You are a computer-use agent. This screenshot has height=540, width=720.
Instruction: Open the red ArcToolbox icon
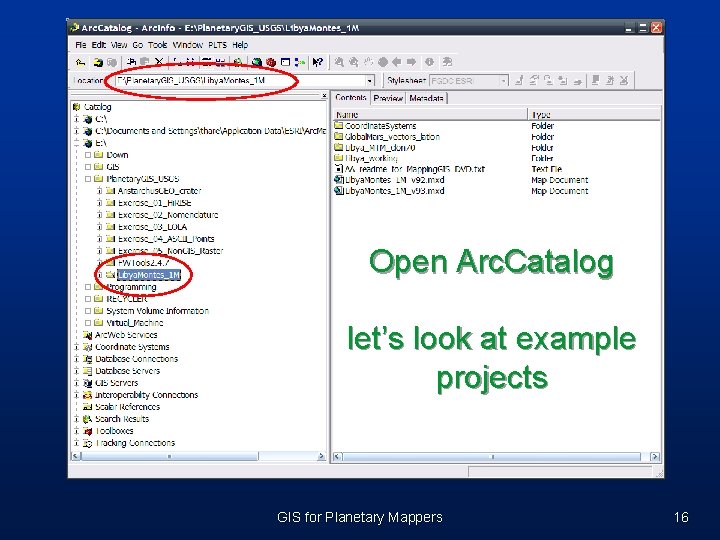pos(271,62)
